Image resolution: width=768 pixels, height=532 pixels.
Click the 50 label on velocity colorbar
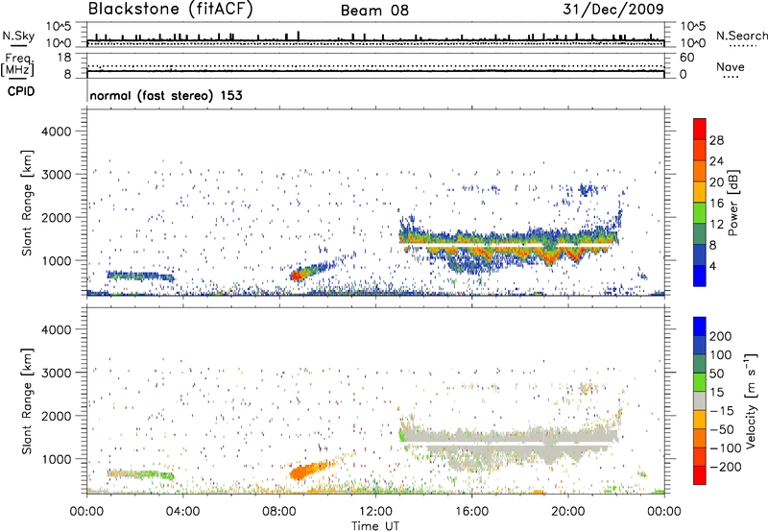pyautogui.click(x=717, y=374)
